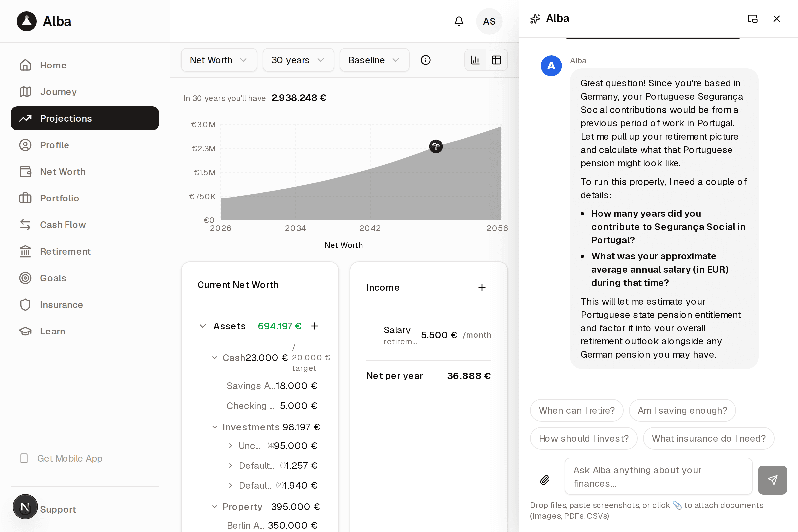798x532 pixels.
Task: Open the Net Worth metric dropdown
Action: 219,60
